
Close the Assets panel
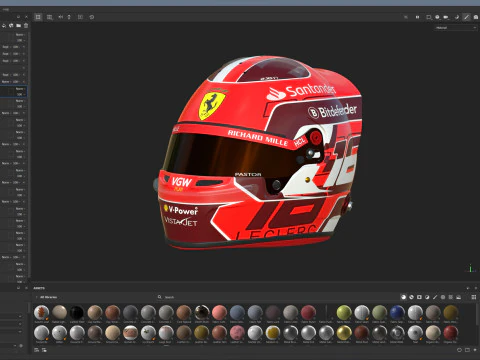tap(475, 288)
